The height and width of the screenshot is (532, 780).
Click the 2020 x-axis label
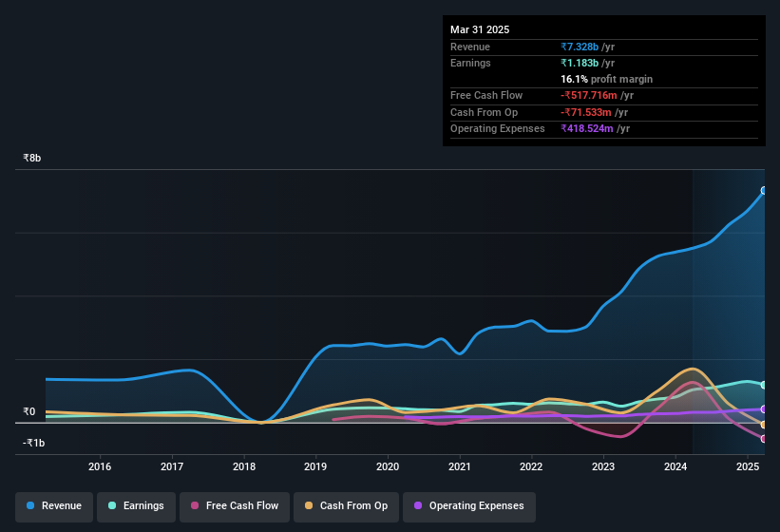coord(388,466)
